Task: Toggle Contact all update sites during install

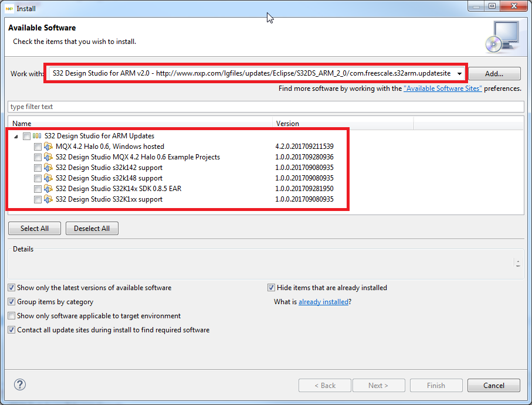Action: (12, 330)
